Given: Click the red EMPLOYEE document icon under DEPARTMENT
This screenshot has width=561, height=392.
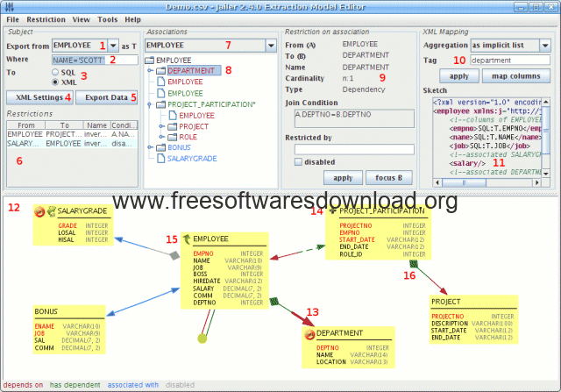Looking at the screenshot, I should click(x=161, y=82).
